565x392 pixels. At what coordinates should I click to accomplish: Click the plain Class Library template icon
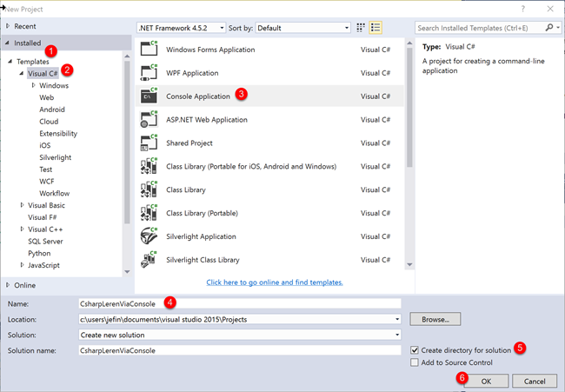point(149,189)
